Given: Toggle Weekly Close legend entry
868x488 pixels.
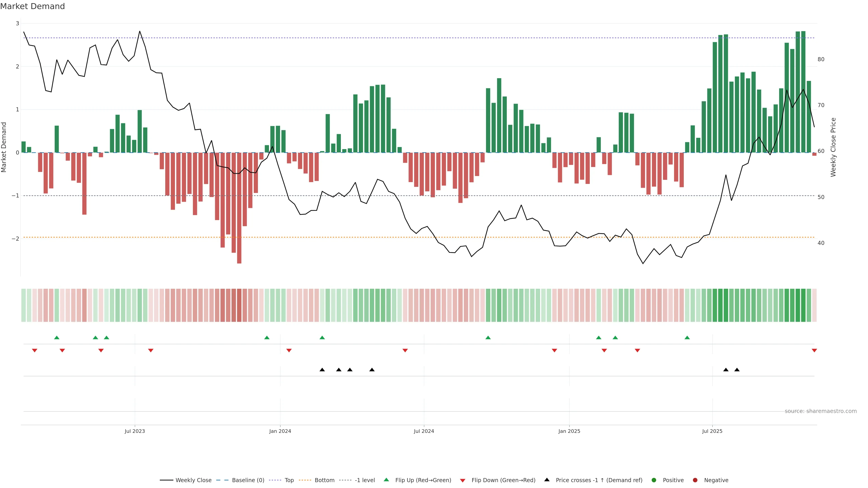Looking at the screenshot, I should [193, 480].
